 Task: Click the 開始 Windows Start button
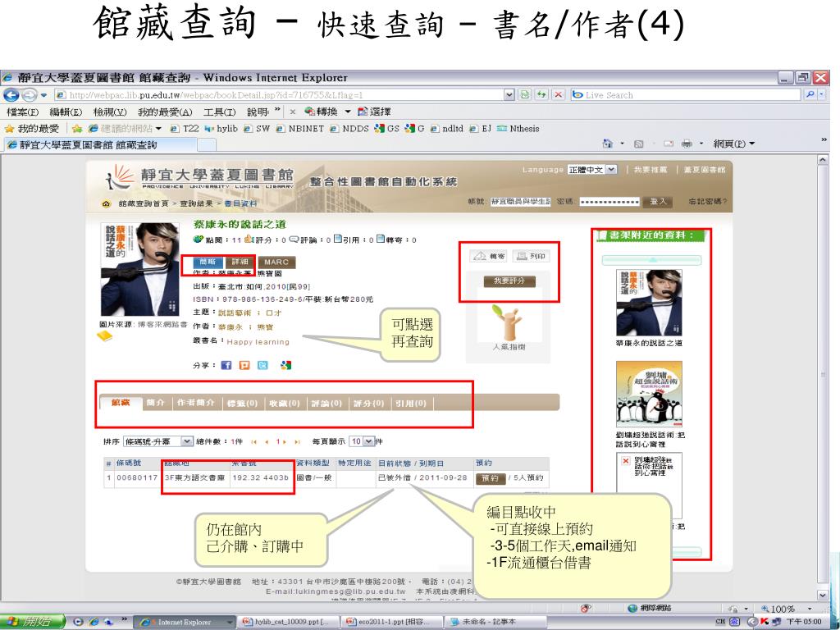pyautogui.click(x=32, y=622)
